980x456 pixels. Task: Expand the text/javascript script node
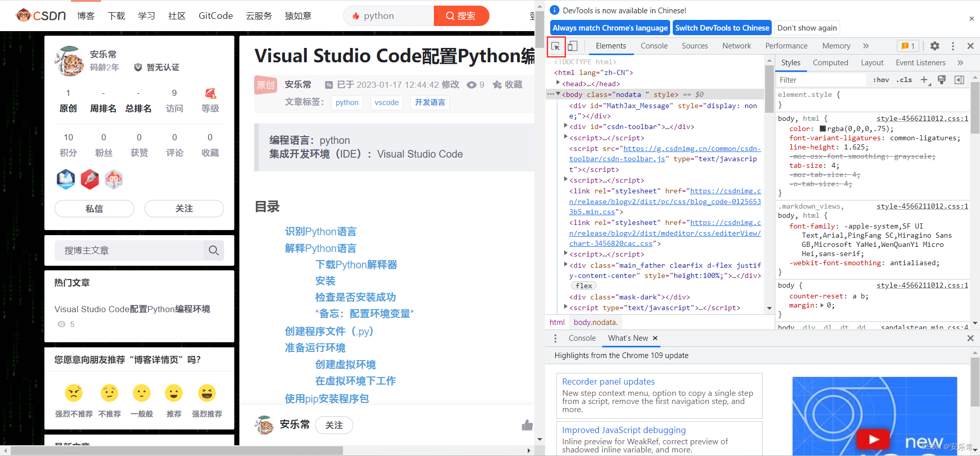(x=566, y=307)
